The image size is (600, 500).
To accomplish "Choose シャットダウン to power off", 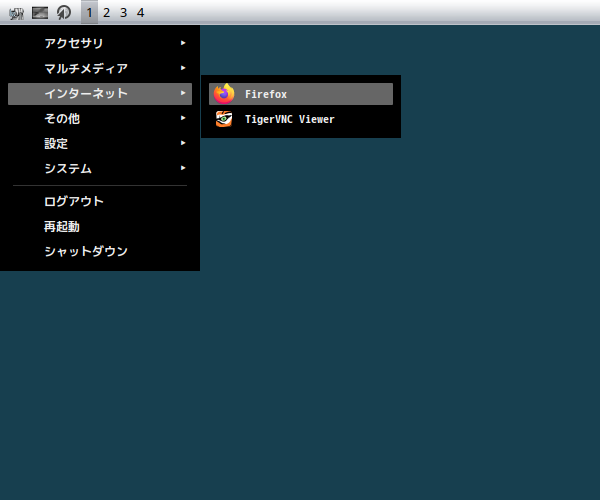I will point(100,251).
